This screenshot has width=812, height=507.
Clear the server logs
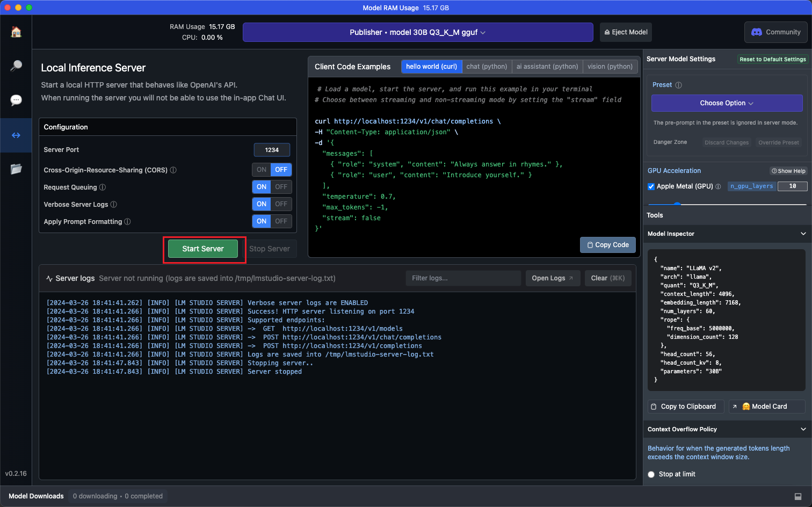608,278
